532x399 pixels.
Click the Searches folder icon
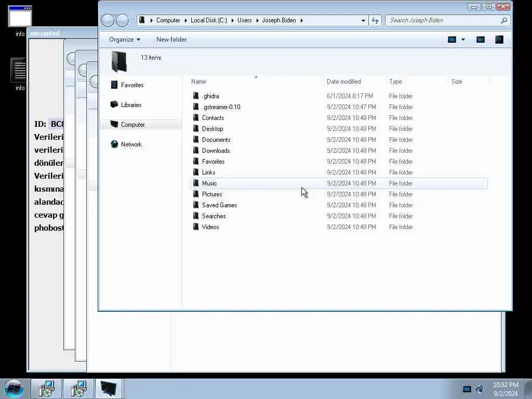pyautogui.click(x=196, y=216)
